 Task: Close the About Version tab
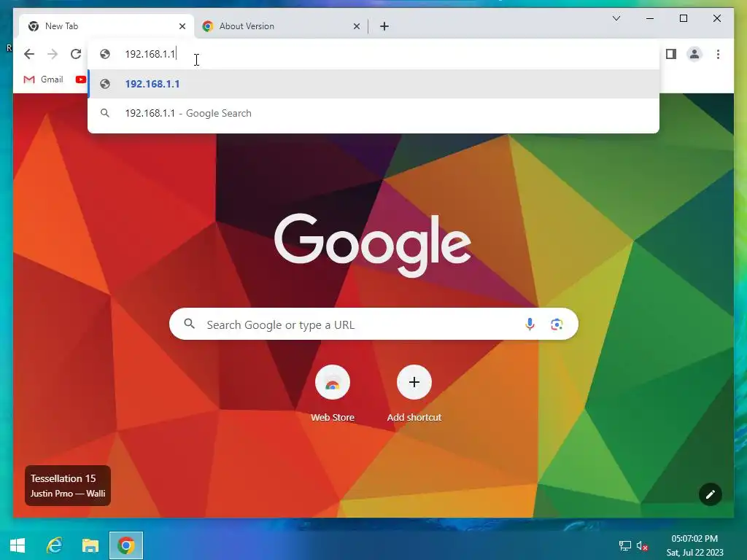pyautogui.click(x=356, y=26)
